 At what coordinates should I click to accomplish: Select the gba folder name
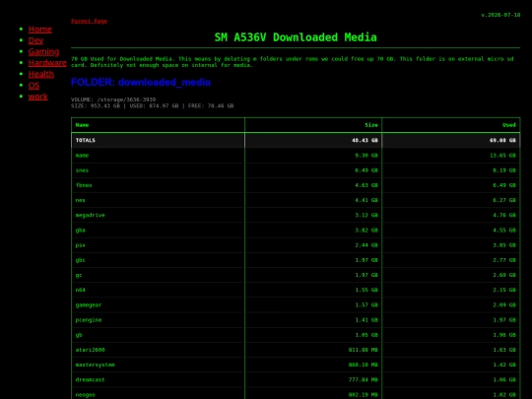(81, 230)
